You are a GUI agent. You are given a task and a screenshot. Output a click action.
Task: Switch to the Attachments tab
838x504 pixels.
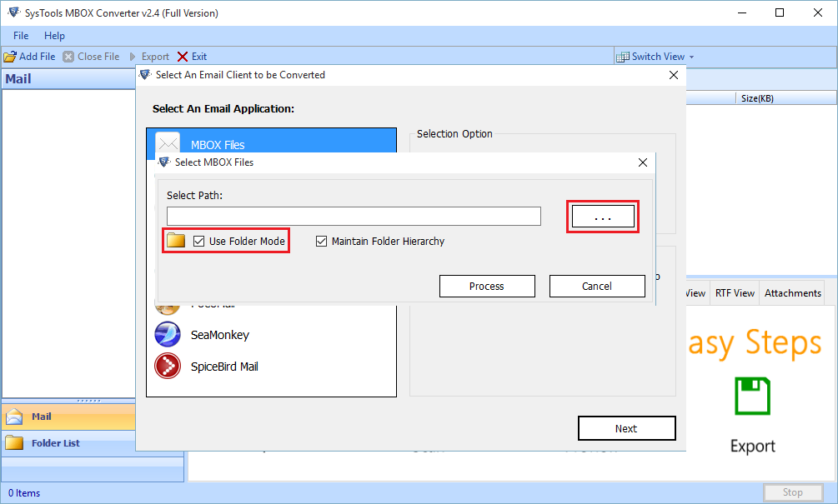pyautogui.click(x=792, y=293)
